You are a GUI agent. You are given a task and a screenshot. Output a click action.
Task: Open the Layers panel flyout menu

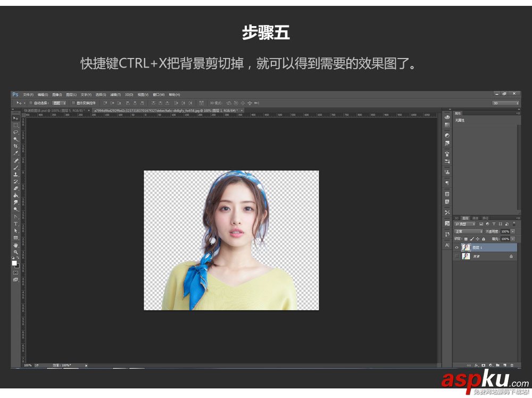pyautogui.click(x=518, y=218)
